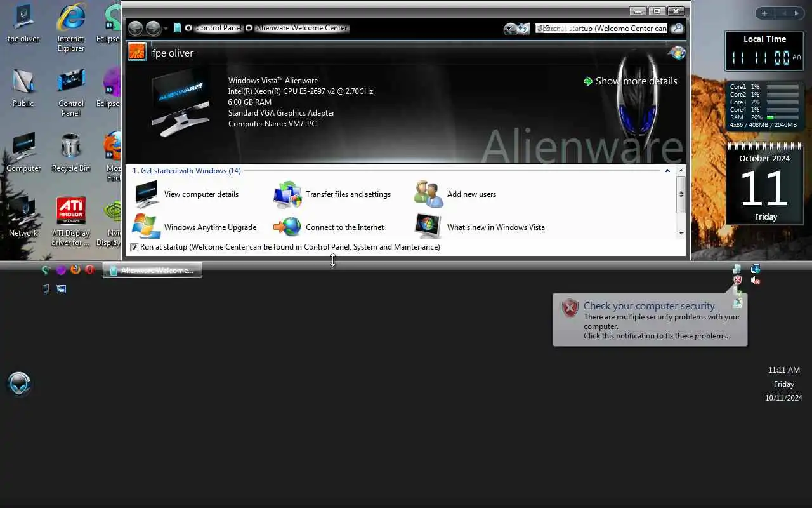Open the Add new users link
812x508 pixels.
point(471,194)
